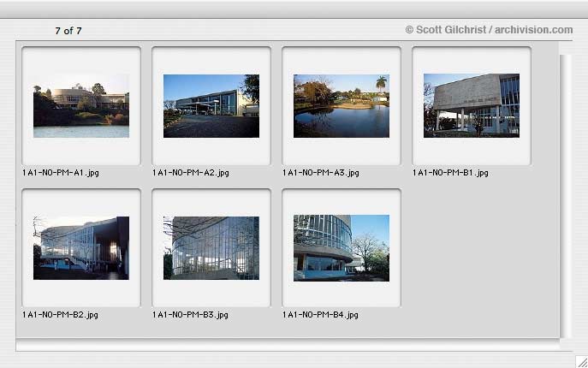Click the filename label 1A1-NO-PM-B4.jpg

point(320,315)
